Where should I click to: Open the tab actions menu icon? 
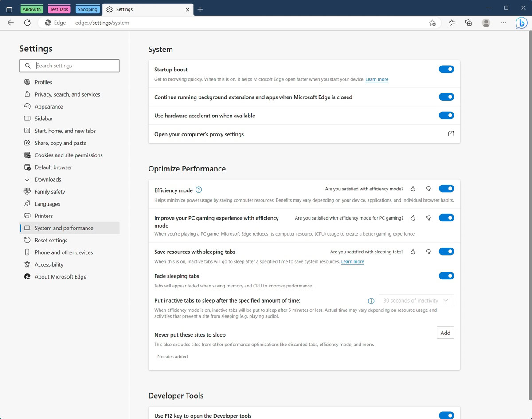coord(9,9)
